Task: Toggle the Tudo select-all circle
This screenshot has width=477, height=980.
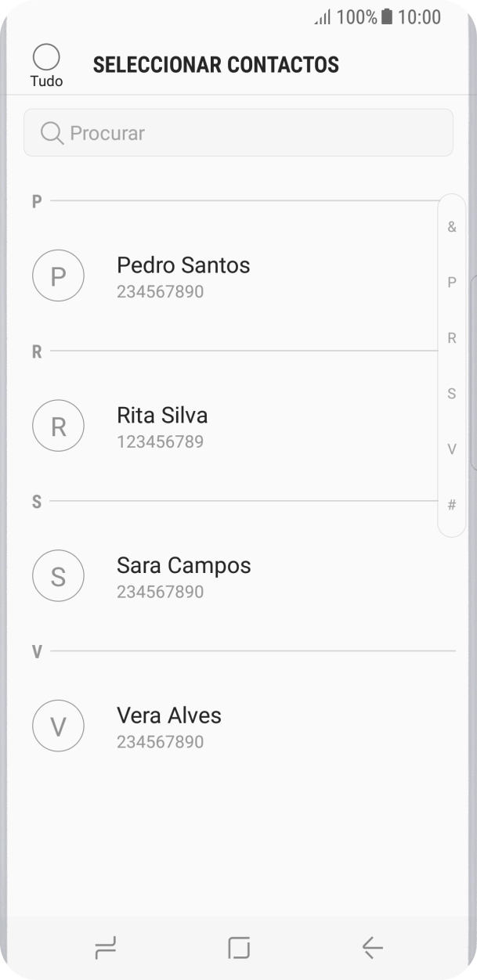Action: click(47, 57)
